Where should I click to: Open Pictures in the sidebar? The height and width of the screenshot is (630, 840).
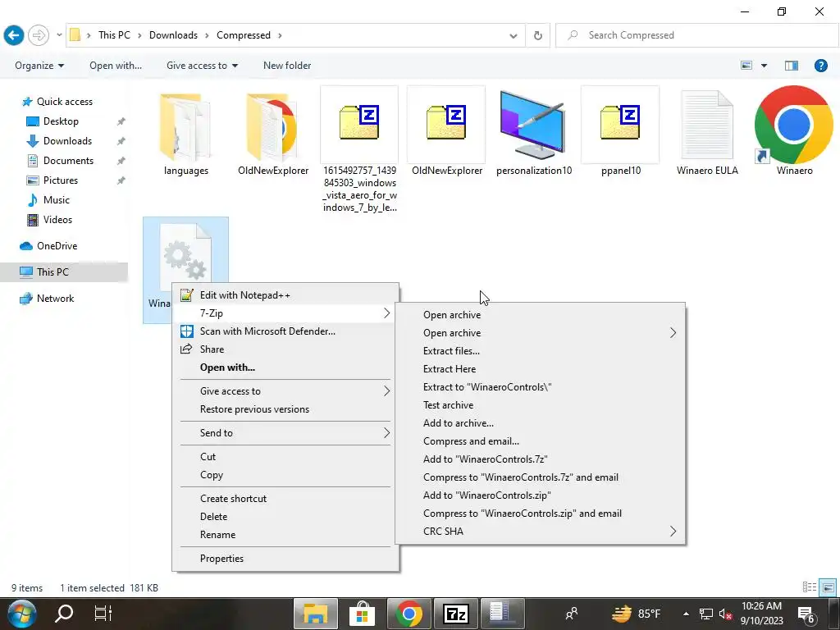[52, 180]
